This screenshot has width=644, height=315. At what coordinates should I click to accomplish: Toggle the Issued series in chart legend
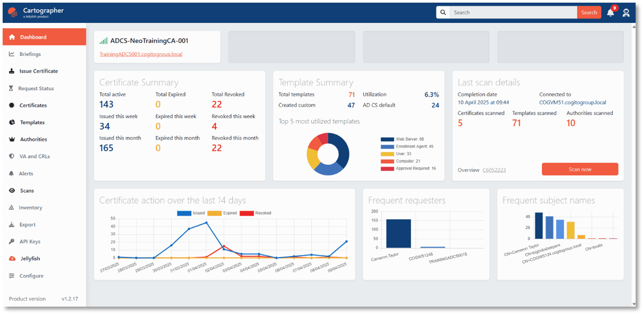tap(184, 213)
